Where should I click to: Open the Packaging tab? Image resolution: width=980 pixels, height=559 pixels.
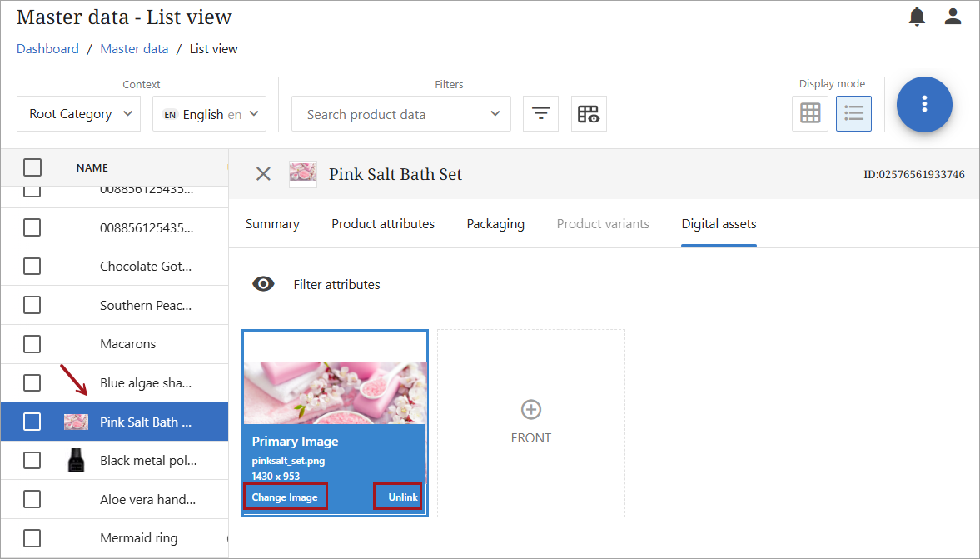click(x=495, y=223)
